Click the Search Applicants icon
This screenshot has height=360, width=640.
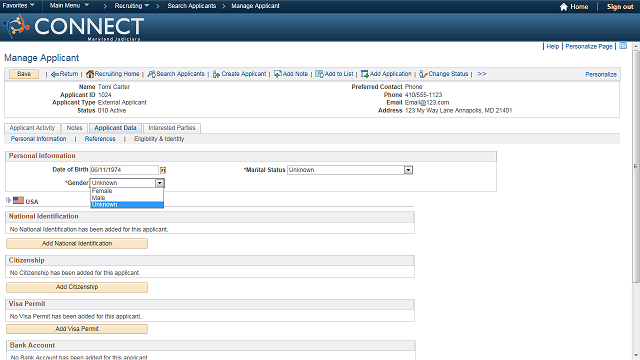151,74
